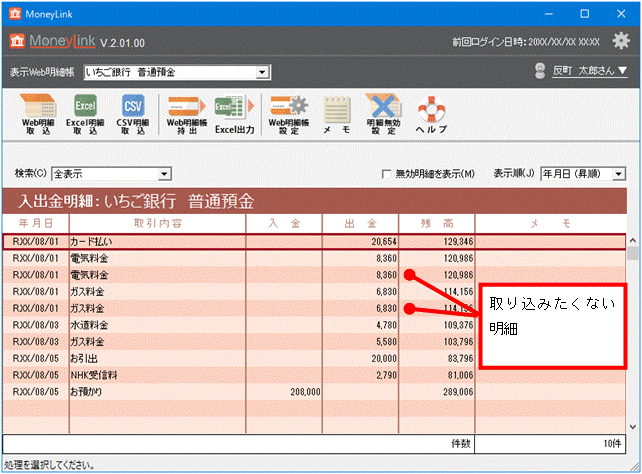Select the お預かり deposit row
Screen dimensions: 642x474
point(314,392)
